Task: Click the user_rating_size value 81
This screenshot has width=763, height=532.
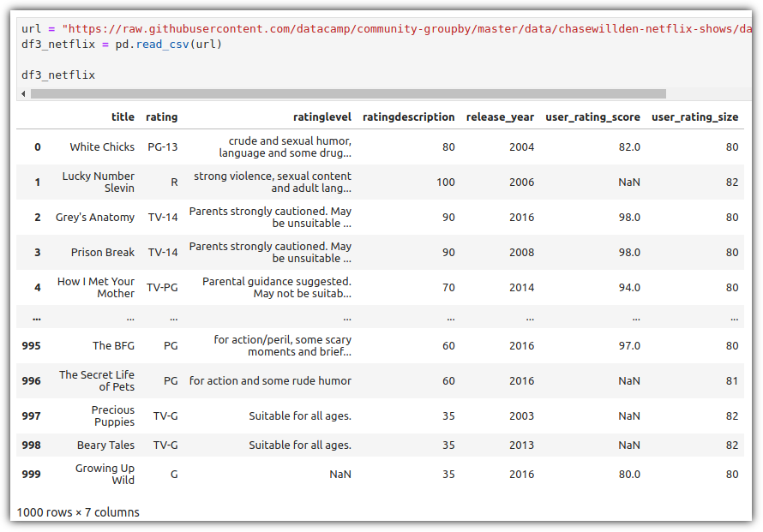Action: 732,380
